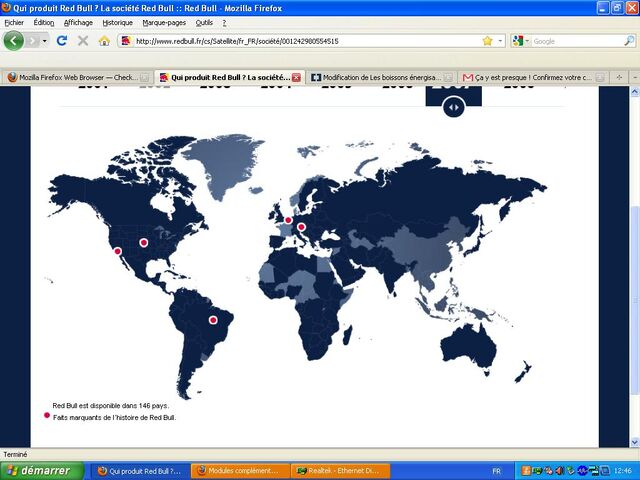Close the Mozilla Firefox Web Browser tab
Viewport: 640px width, 480px height.
(x=144, y=77)
